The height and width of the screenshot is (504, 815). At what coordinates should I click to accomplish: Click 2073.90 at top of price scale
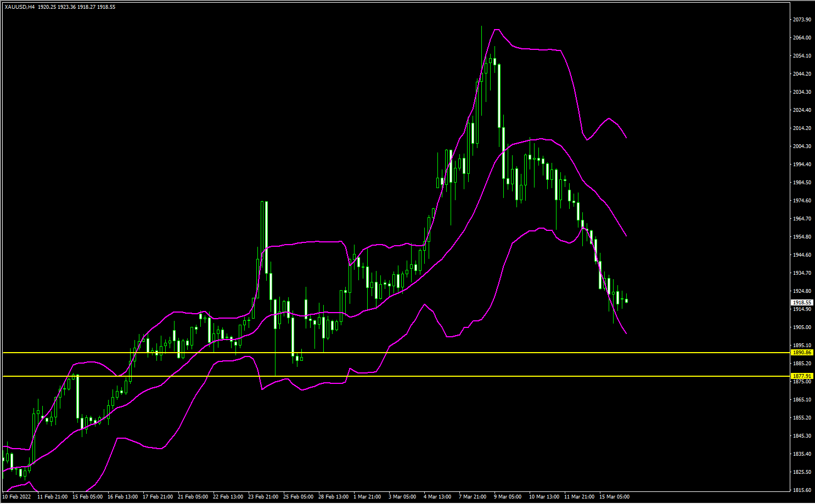click(802, 20)
